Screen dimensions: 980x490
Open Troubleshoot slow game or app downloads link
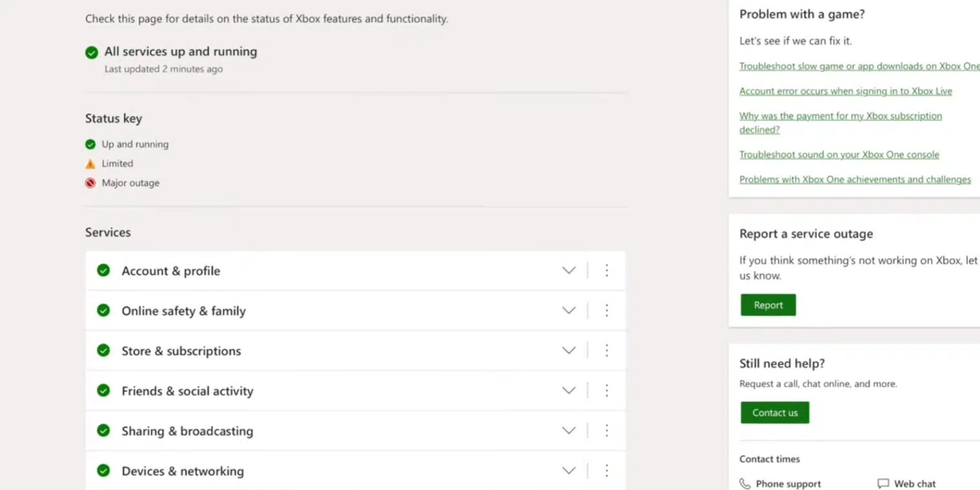pyautogui.click(x=860, y=66)
